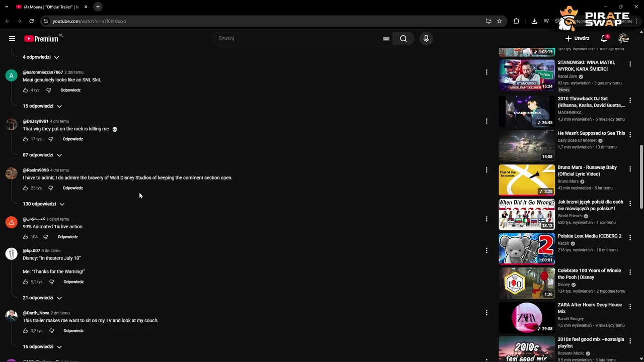Open a new browser tab

98,7
